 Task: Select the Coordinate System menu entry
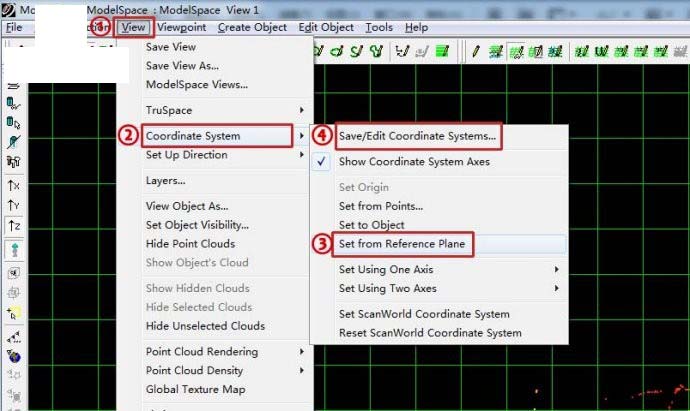pos(193,136)
